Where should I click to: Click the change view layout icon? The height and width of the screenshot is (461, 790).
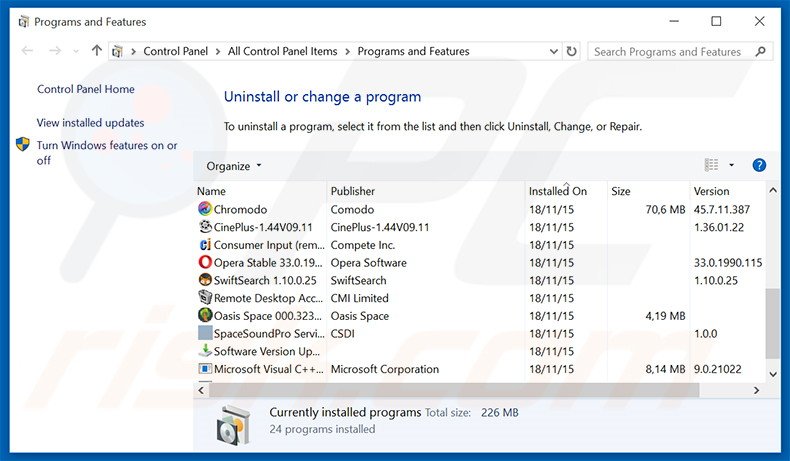click(711, 165)
